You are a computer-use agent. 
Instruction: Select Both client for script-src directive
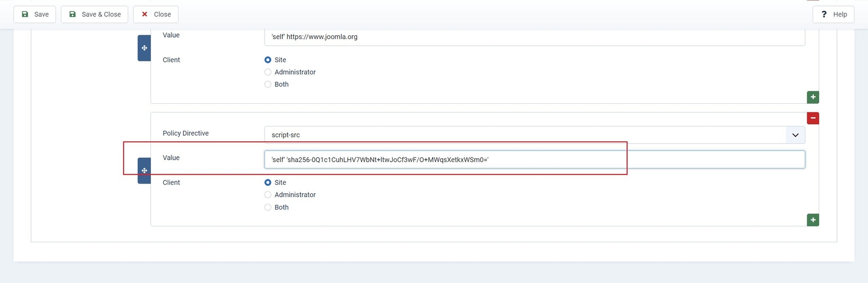268,207
